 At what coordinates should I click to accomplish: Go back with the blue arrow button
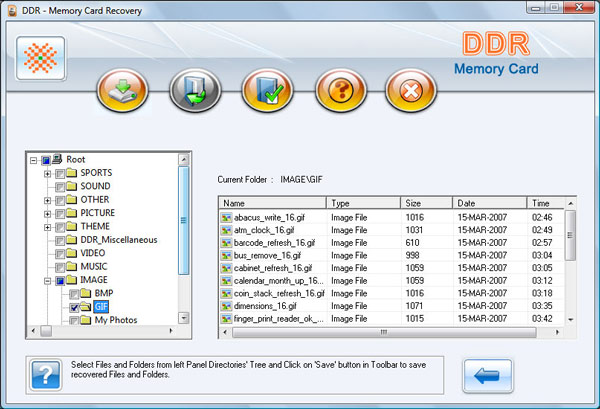pyautogui.click(x=488, y=376)
